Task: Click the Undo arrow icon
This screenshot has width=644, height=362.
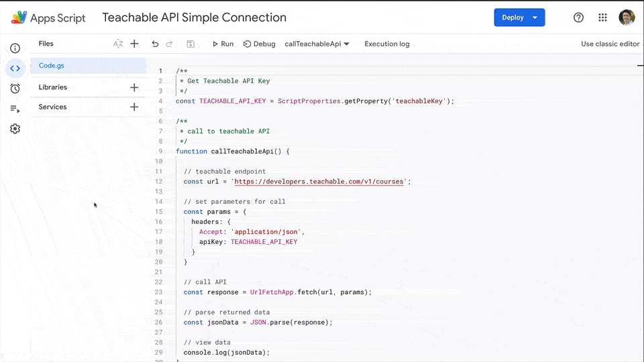Action: [x=155, y=44]
